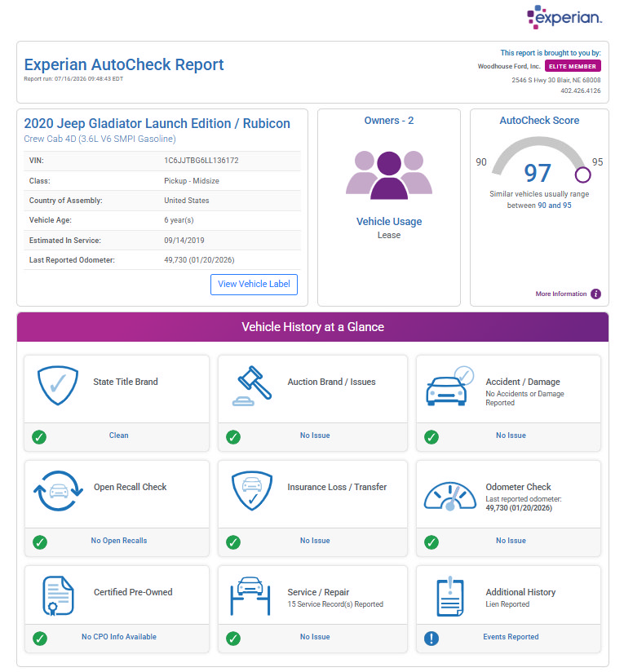Click blue alert icon beside Events Reported
Viewport: 624px width, 672px height.
[x=431, y=639]
